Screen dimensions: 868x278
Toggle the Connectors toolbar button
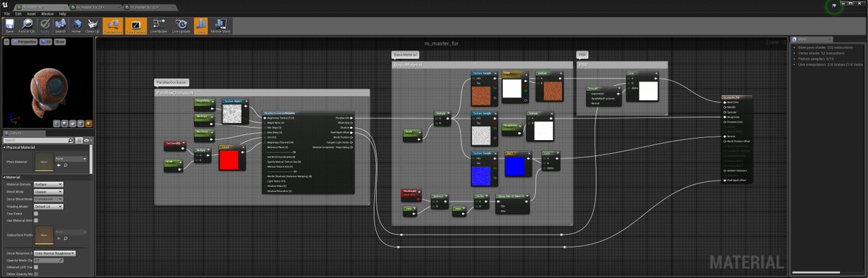(113, 25)
